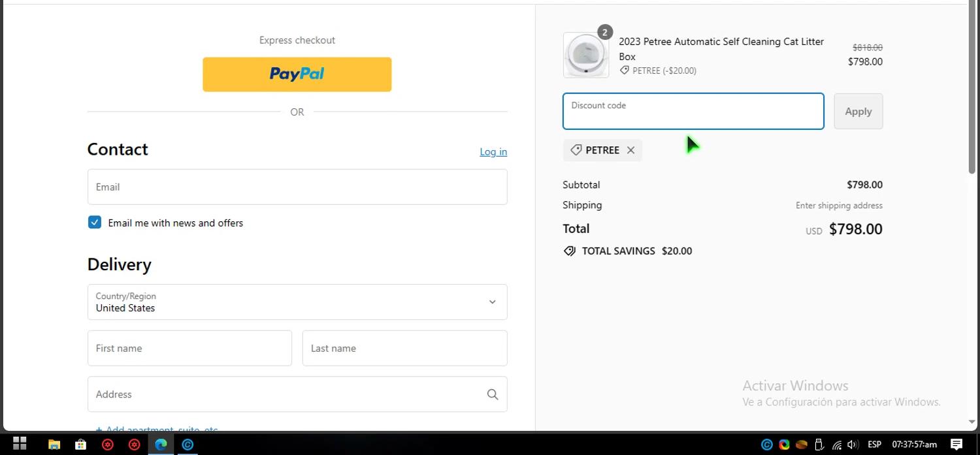Viewport: 980px width, 455px height.
Task: Click the page scrollbar down arrow
Action: 973,422
